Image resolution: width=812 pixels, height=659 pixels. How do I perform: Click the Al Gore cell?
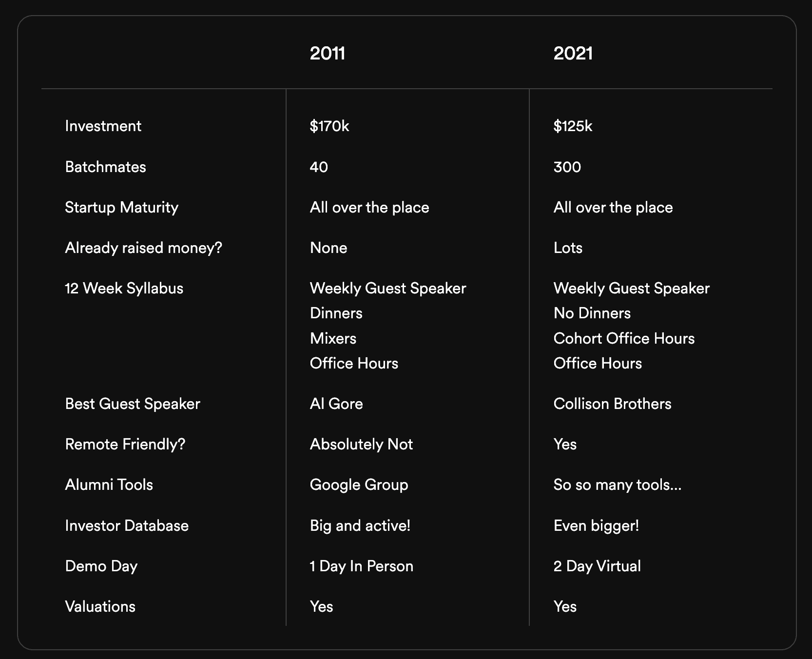pos(336,404)
